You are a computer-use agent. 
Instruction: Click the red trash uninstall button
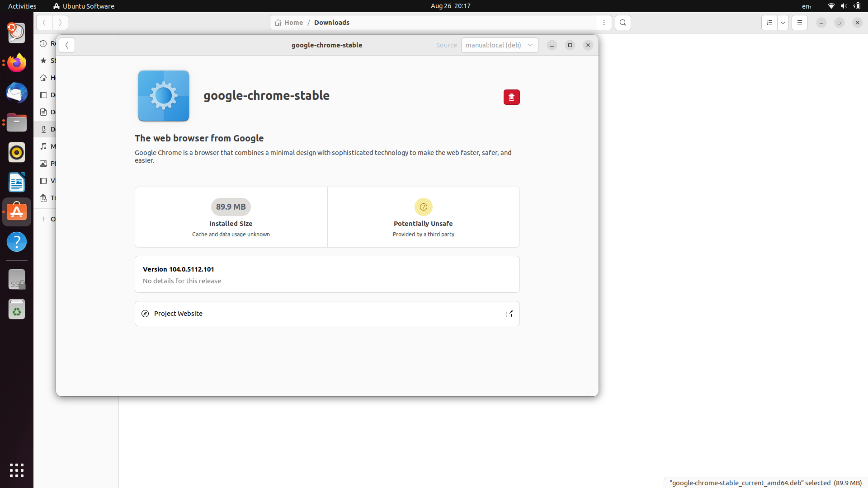[511, 97]
